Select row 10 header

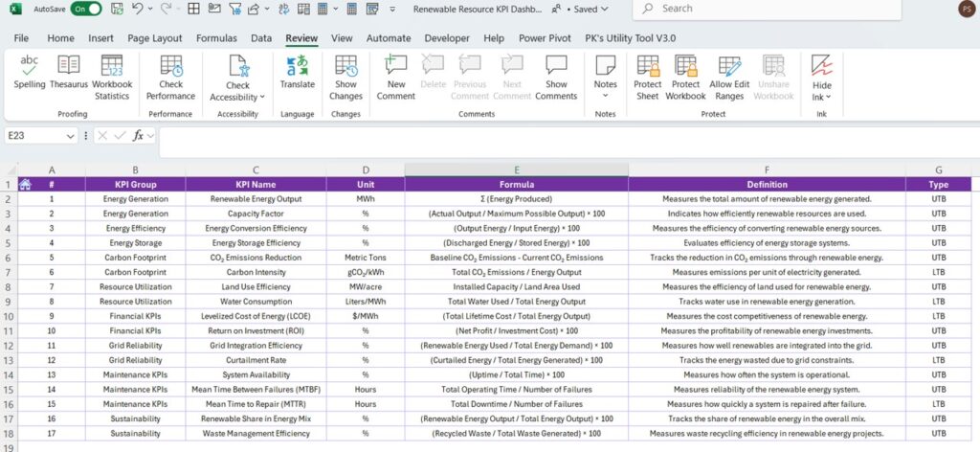(x=9, y=316)
